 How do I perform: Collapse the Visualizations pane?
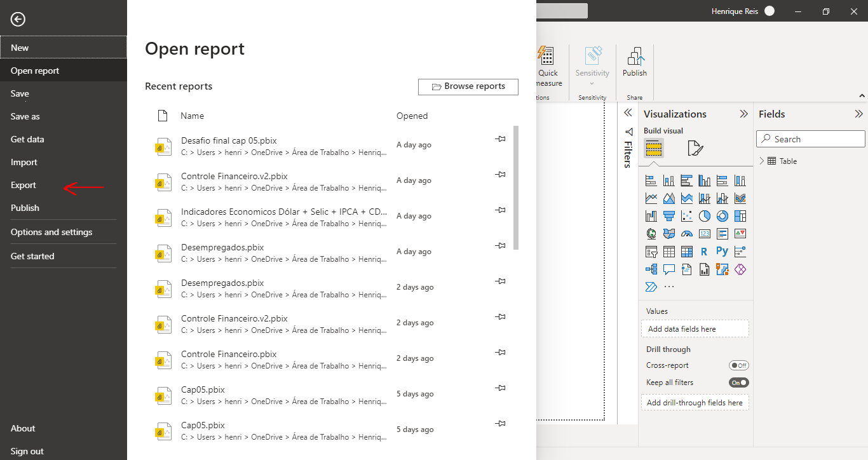coord(743,114)
